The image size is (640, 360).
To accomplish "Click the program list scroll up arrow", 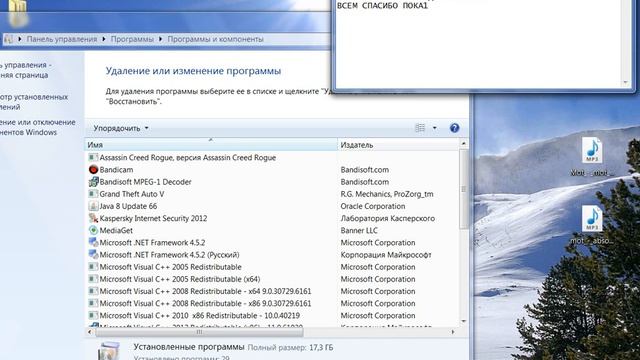I will point(463,144).
